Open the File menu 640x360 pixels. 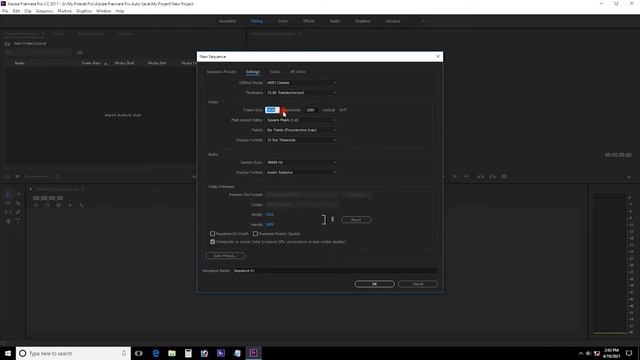pos(5,11)
